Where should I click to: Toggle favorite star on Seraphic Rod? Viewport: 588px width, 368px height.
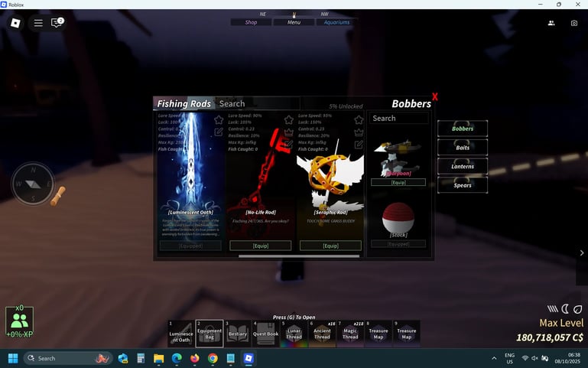pos(359,120)
